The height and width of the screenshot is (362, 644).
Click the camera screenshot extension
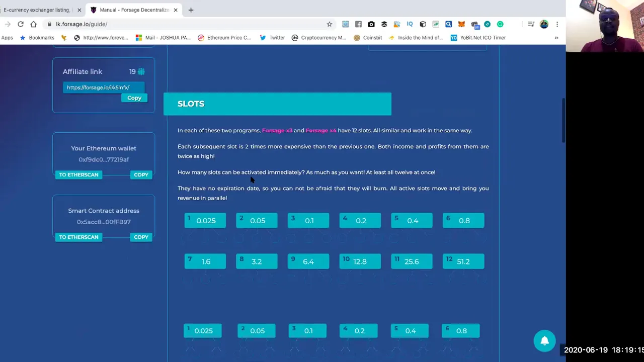click(x=371, y=24)
